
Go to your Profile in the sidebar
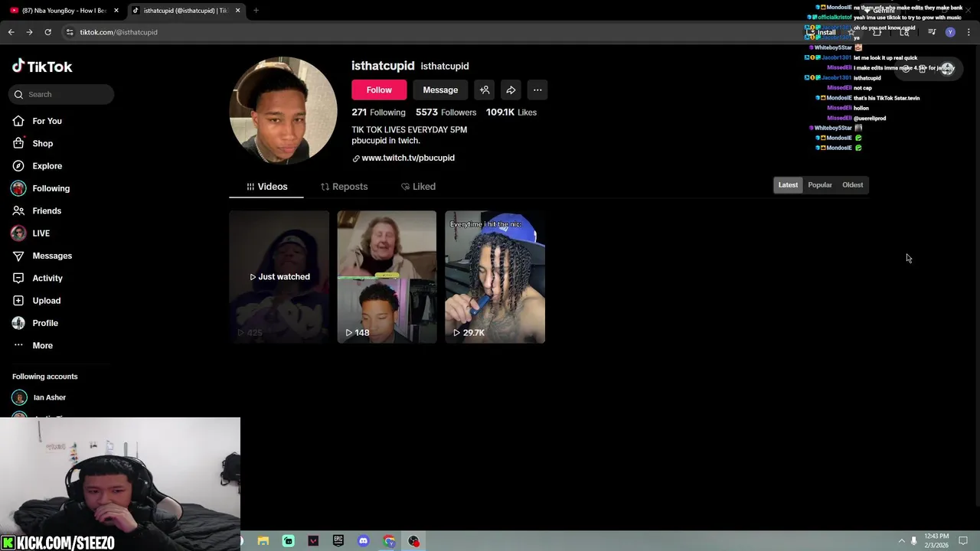click(45, 323)
